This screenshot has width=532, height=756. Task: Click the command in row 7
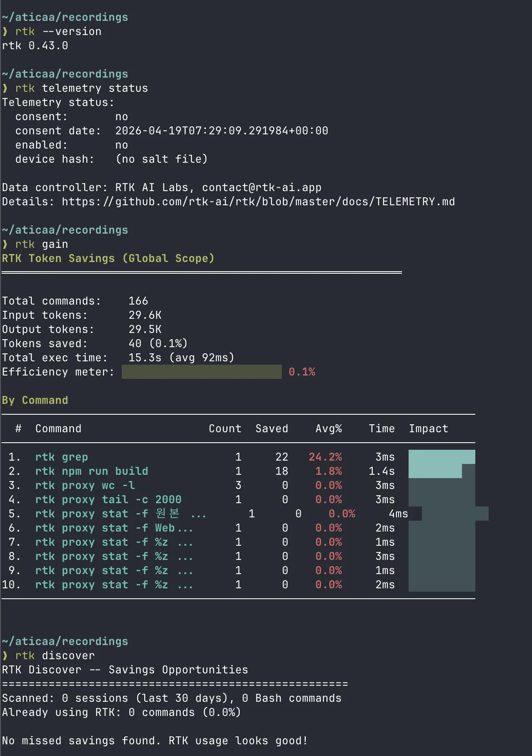pos(114,542)
